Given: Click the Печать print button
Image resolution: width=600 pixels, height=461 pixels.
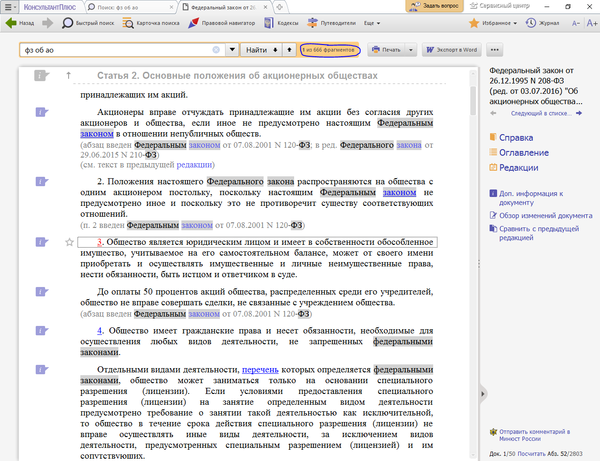Looking at the screenshot, I should (x=386, y=50).
